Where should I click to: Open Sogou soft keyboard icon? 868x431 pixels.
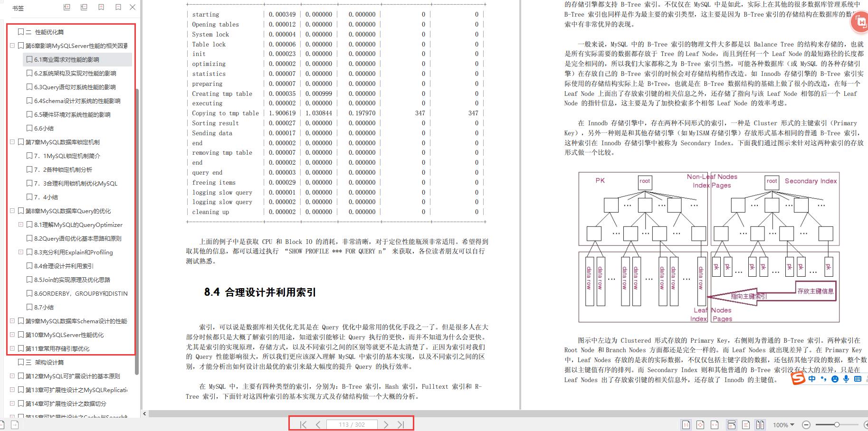coord(858,379)
